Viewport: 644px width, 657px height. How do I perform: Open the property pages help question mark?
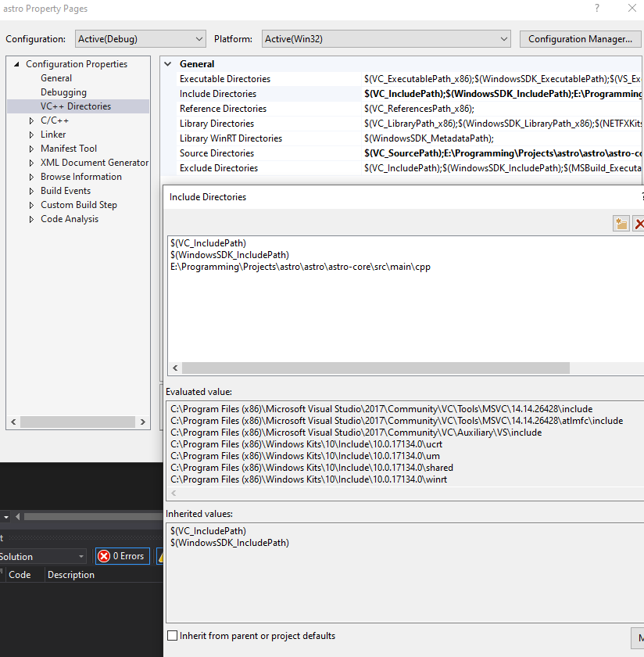point(596,8)
